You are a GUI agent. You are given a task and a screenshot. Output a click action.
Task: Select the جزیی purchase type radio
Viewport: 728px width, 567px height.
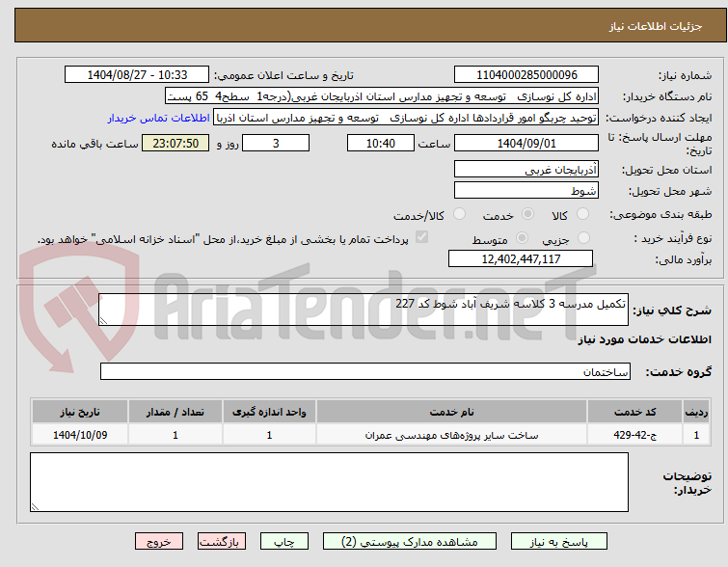pyautogui.click(x=583, y=238)
